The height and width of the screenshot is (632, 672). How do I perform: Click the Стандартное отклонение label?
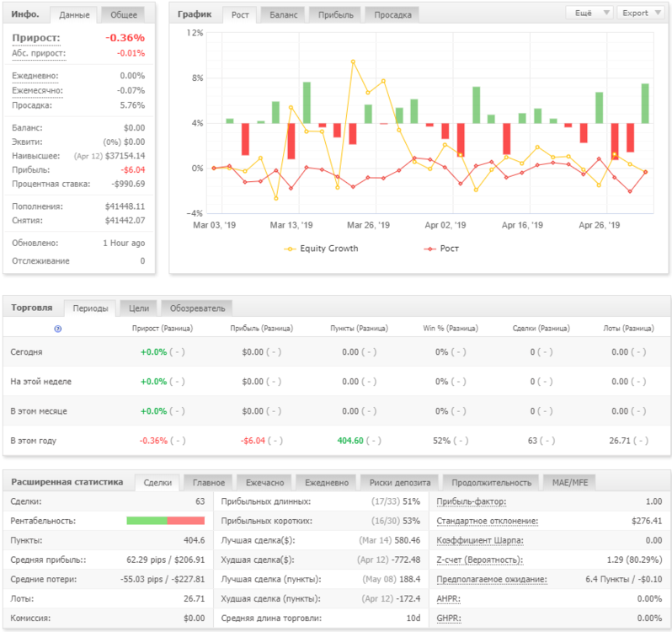488,521
